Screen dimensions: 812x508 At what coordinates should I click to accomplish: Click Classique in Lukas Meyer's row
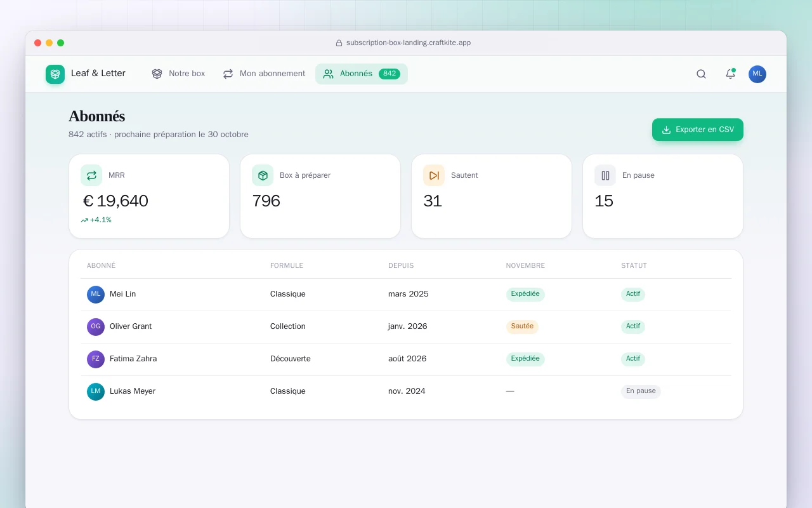click(x=288, y=391)
